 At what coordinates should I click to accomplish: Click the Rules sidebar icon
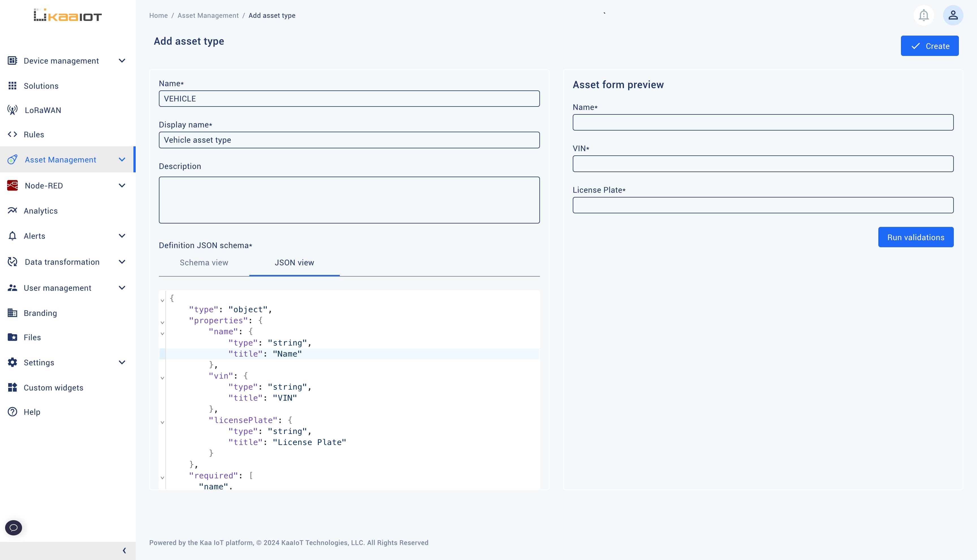(12, 135)
